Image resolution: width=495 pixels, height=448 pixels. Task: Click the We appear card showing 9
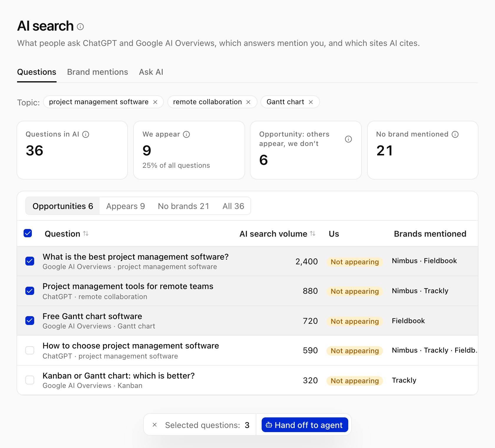pyautogui.click(x=189, y=150)
